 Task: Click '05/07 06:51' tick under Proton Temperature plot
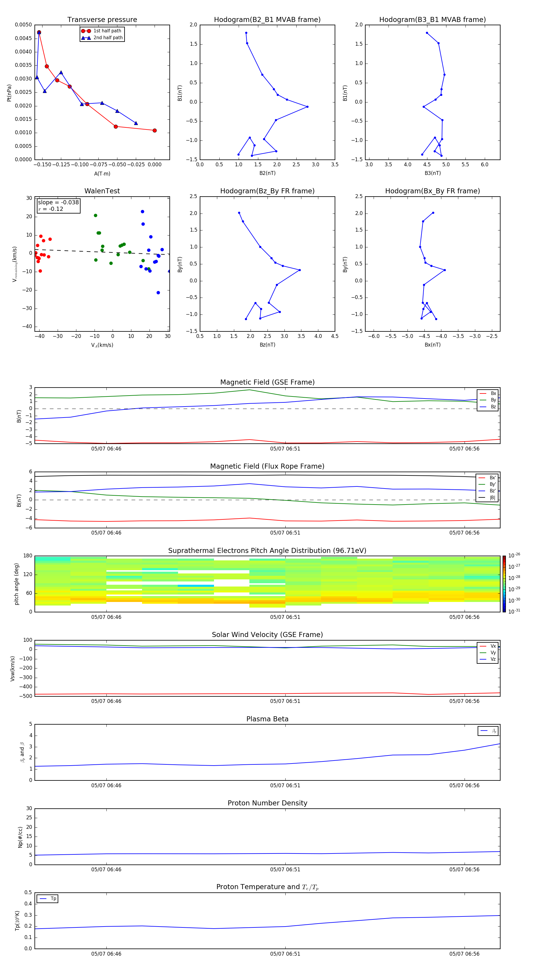pyautogui.click(x=285, y=954)
